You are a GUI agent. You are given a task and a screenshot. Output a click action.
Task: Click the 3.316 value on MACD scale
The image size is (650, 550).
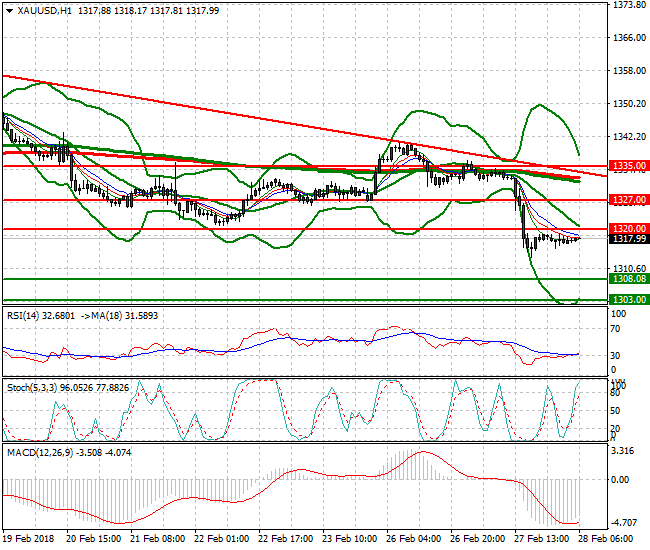pos(625,451)
